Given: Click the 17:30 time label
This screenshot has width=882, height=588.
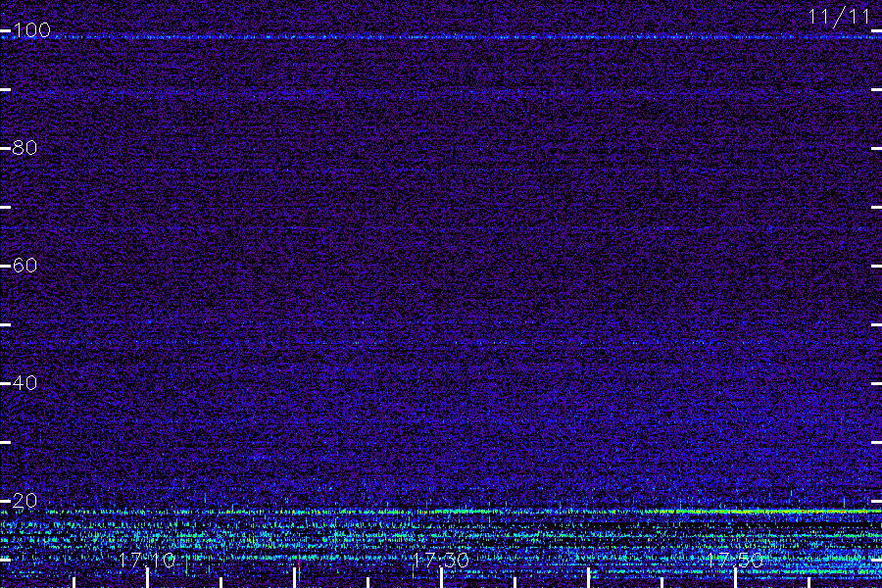Looking at the screenshot, I should pos(440,560).
